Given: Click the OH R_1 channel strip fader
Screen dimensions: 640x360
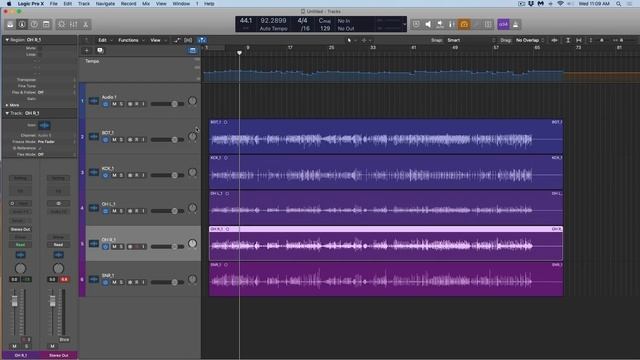Looking at the screenshot, I should [15, 301].
